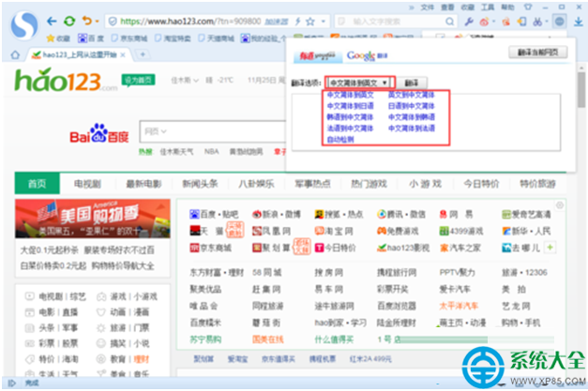Open the 京东商城 bookmark
This screenshot has height=391, width=588.
[129, 38]
